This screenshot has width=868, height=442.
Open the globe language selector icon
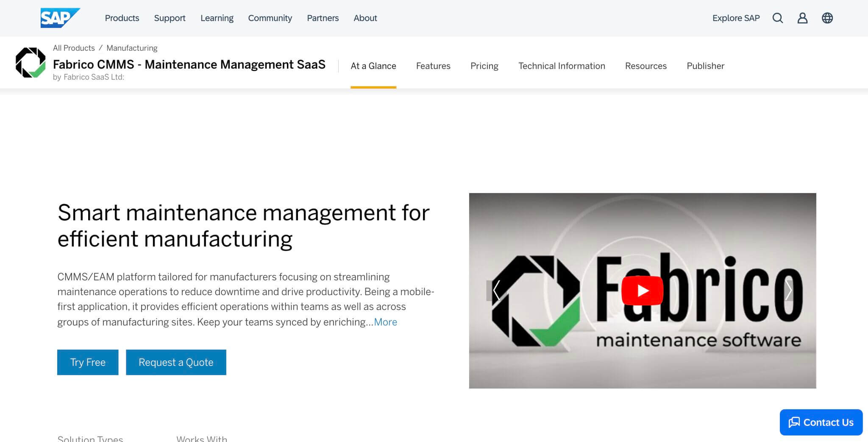827,18
